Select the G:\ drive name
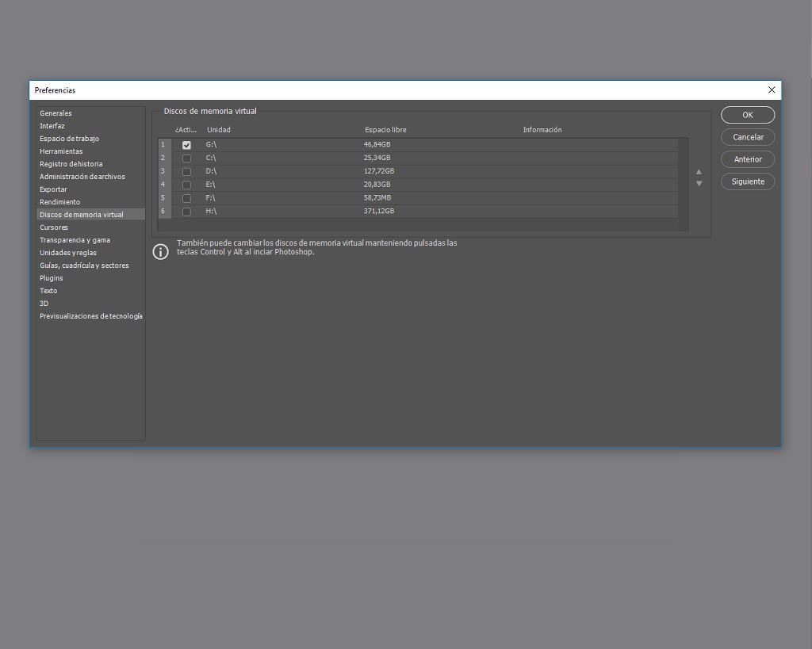Viewport: 812px width, 649px height. pyautogui.click(x=211, y=144)
